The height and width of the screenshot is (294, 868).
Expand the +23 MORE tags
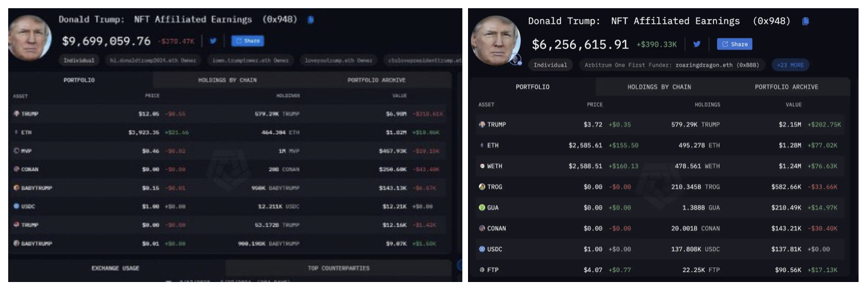790,65
